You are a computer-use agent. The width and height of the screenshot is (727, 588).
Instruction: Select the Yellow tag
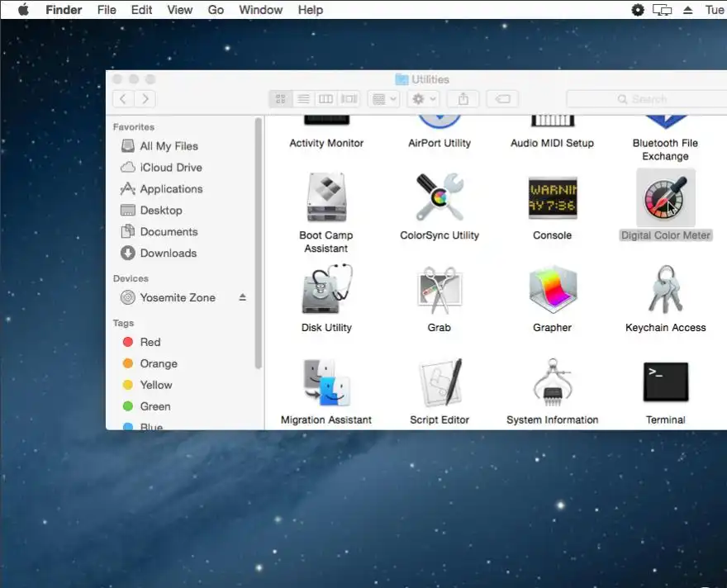(x=147, y=385)
